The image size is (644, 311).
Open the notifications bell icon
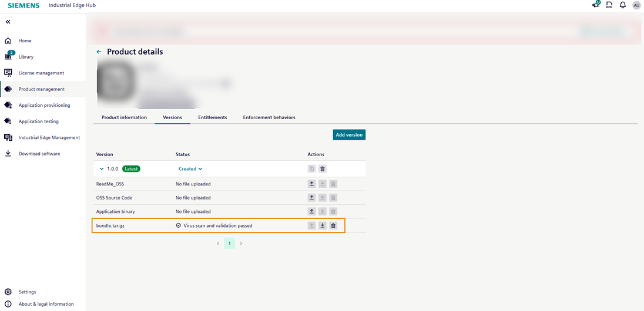(623, 5)
